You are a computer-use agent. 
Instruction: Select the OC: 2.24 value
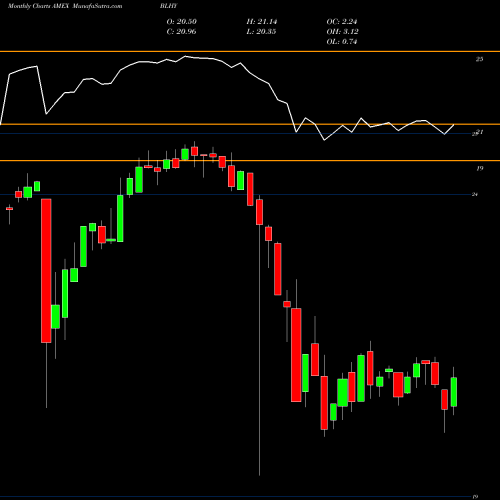(342, 21)
